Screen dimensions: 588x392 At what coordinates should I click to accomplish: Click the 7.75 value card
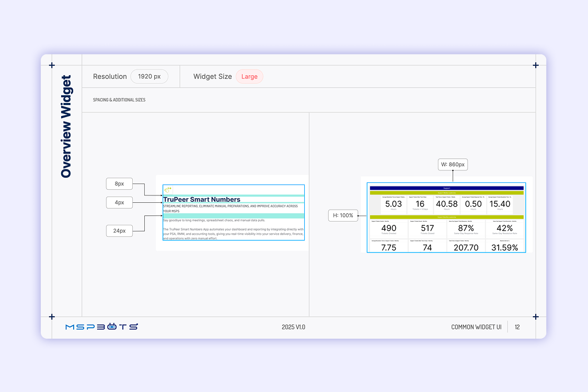coord(389,246)
